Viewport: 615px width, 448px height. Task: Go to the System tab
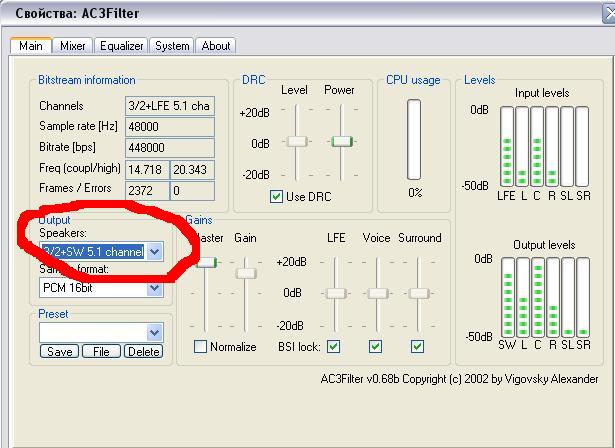[x=172, y=45]
